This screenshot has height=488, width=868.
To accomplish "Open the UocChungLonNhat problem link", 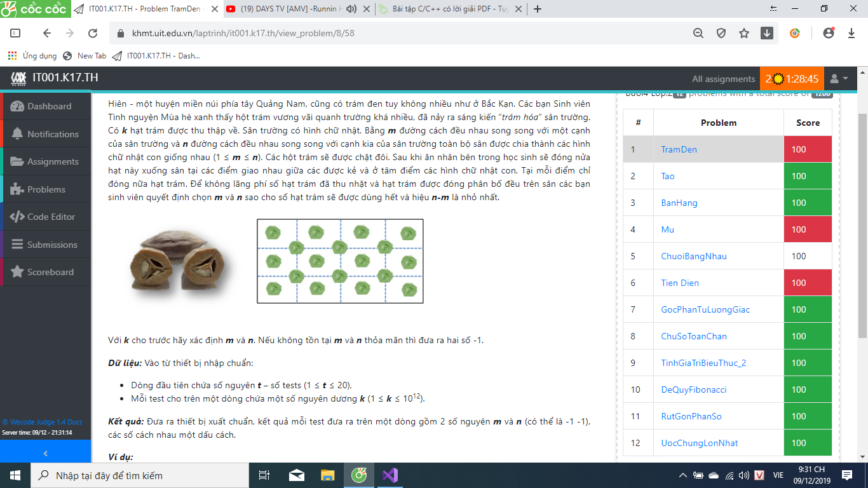I will pos(699,443).
